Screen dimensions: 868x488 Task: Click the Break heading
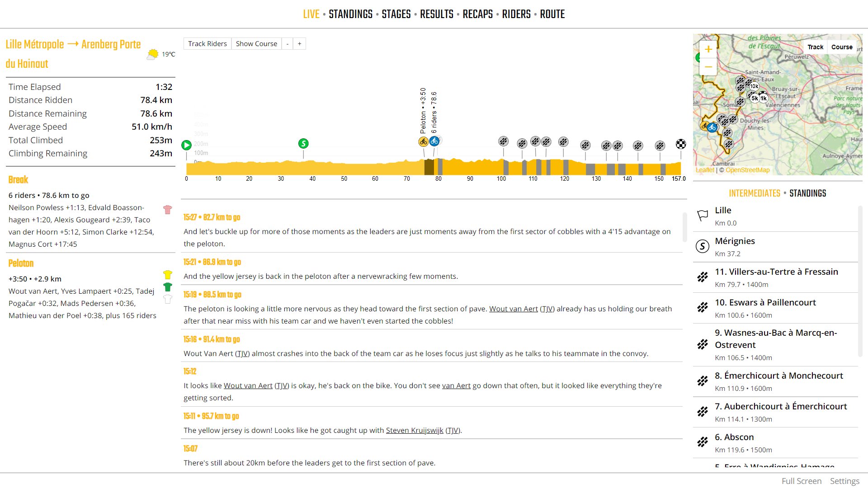point(18,180)
